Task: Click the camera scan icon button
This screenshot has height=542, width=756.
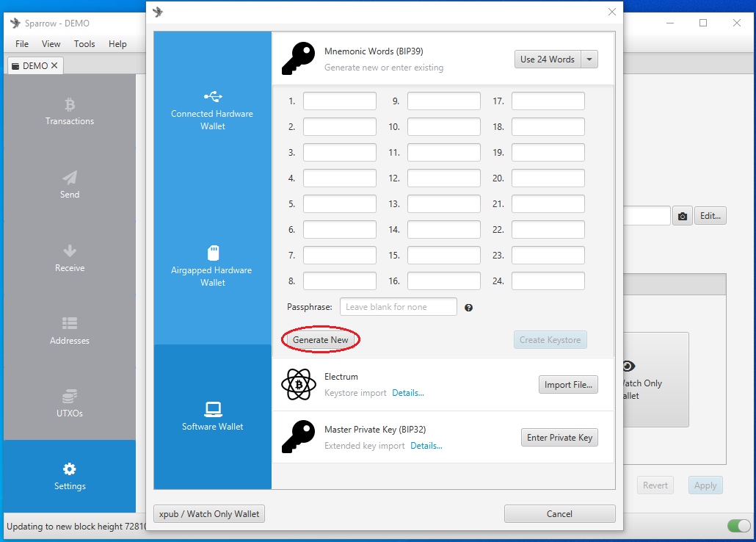Action: [x=682, y=216]
